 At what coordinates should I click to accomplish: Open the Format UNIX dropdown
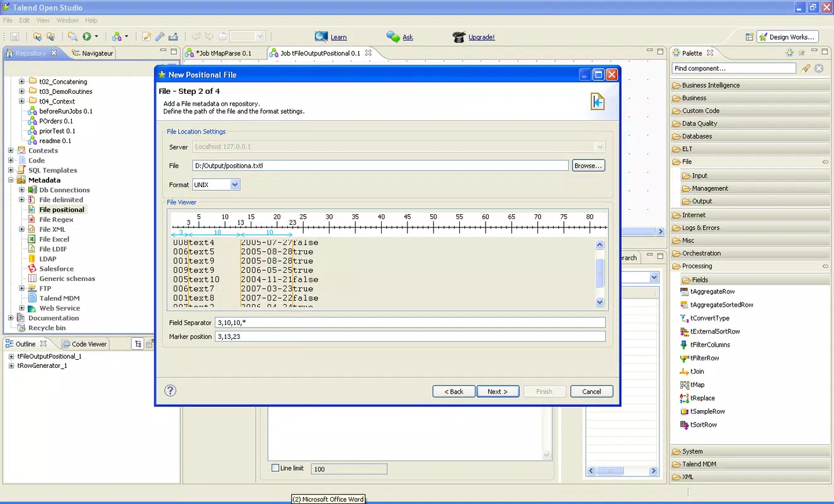[235, 185]
